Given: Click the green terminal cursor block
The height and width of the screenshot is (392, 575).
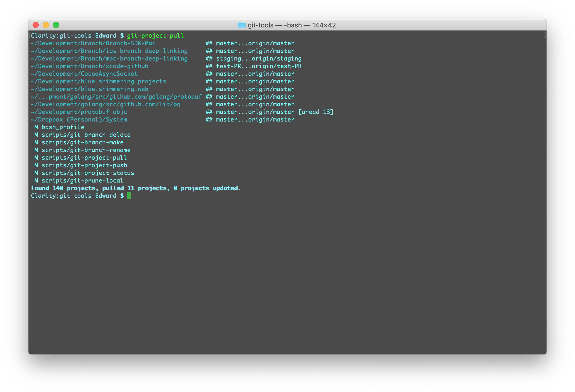Looking at the screenshot, I should 129,196.
